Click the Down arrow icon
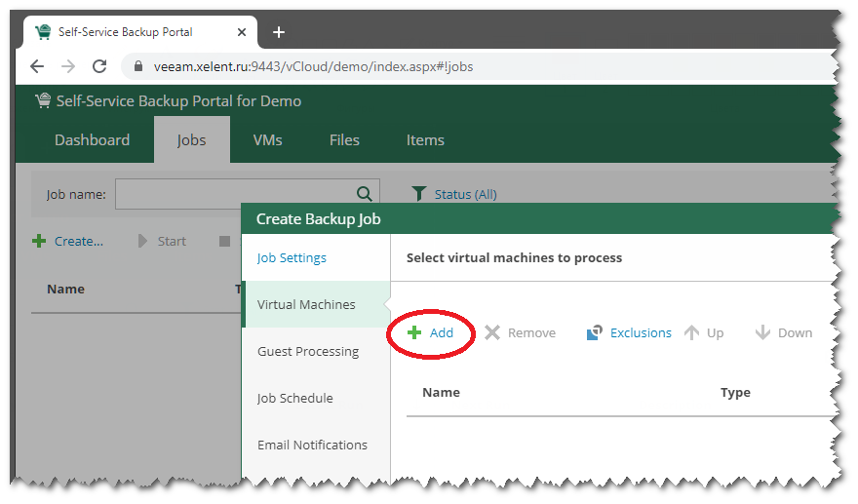 pyautogui.click(x=762, y=332)
